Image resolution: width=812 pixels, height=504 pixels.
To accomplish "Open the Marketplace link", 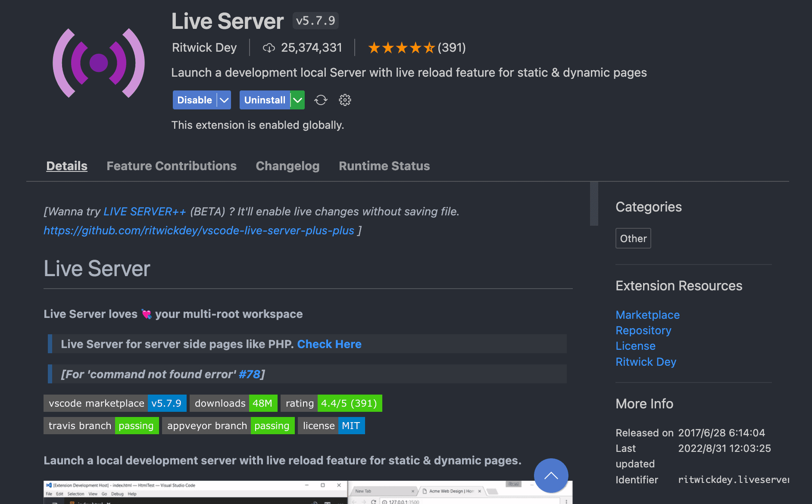I will pos(647,315).
